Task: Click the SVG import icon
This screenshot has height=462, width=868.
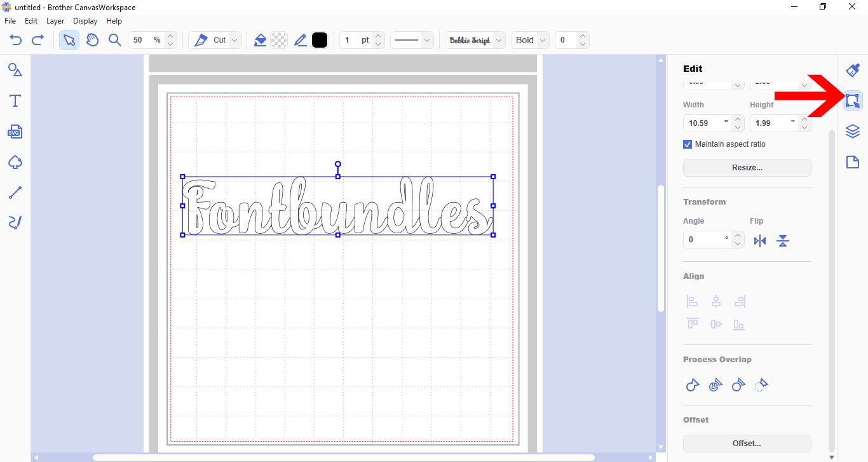Action: [15, 132]
